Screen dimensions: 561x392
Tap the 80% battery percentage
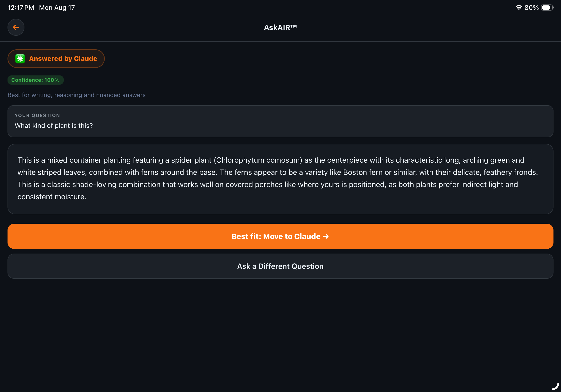click(x=531, y=8)
